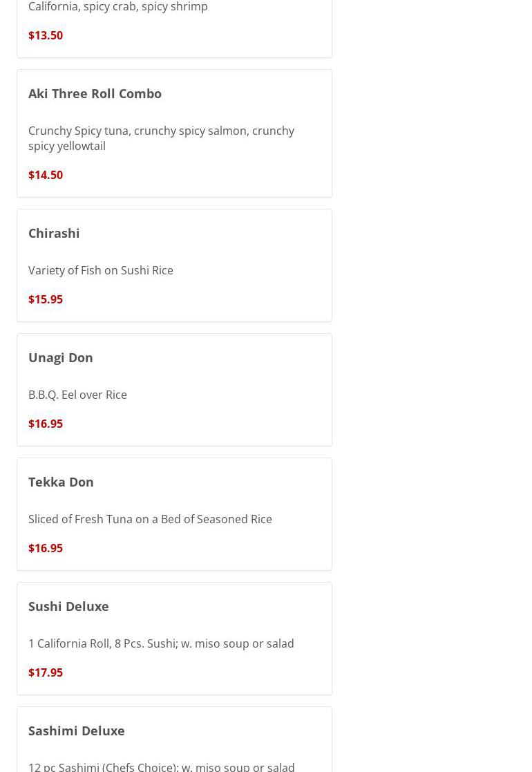This screenshot has width=532, height=772.
Task: Click the $16.95 price under Unagi Don
Action: point(46,424)
